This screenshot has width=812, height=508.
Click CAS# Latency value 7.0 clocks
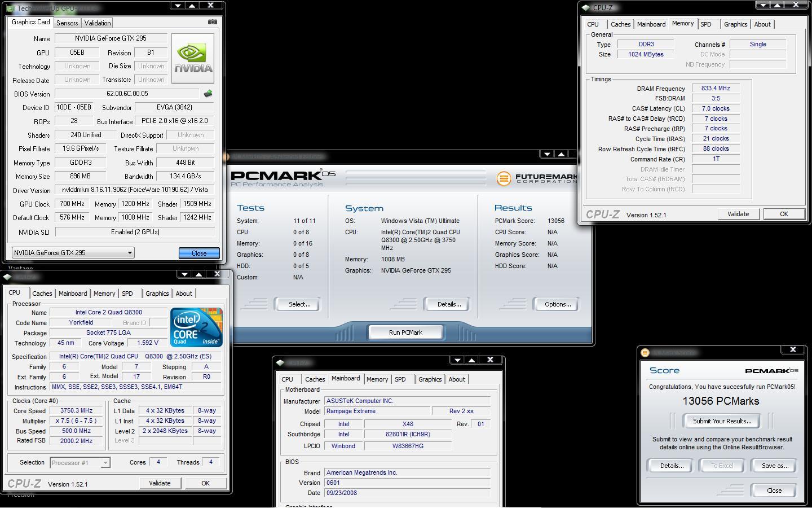point(716,109)
